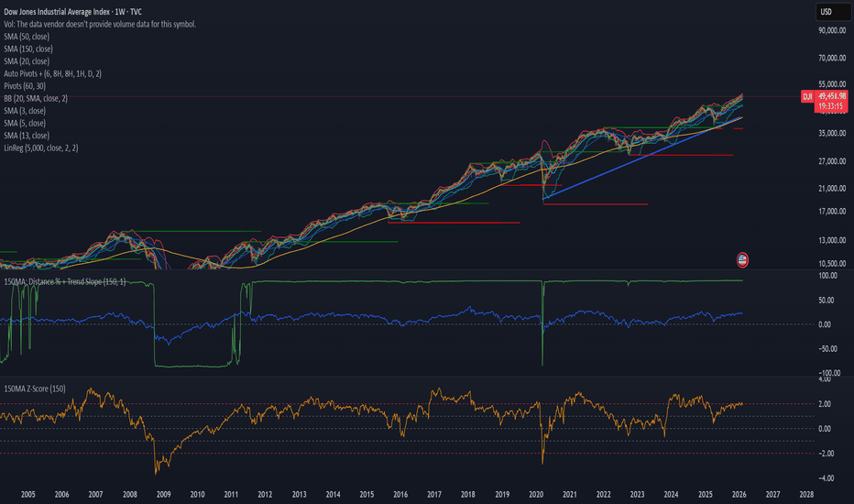Click the -50.00 label on the Distance pane axis
854x504 pixels.
click(827, 349)
